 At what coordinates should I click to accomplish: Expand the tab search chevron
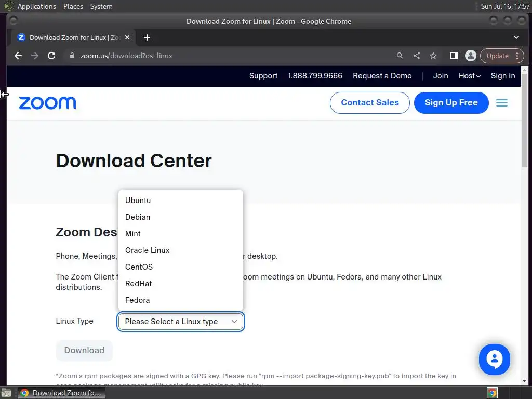[x=516, y=37]
